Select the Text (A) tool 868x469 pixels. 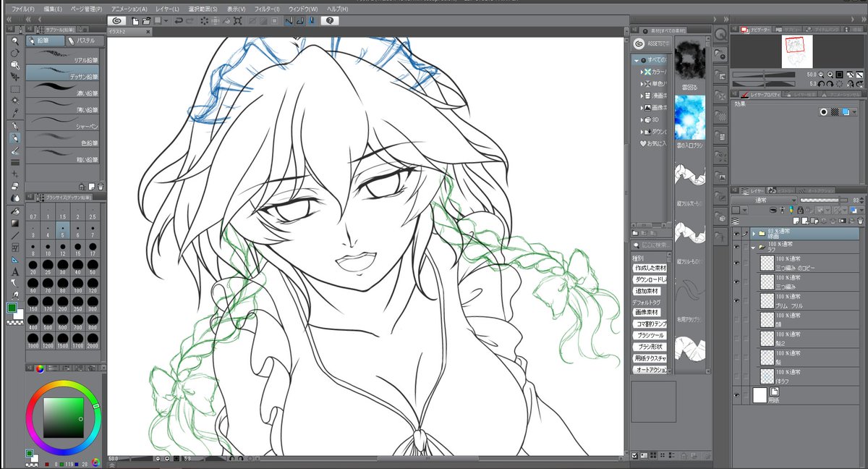tap(15, 271)
